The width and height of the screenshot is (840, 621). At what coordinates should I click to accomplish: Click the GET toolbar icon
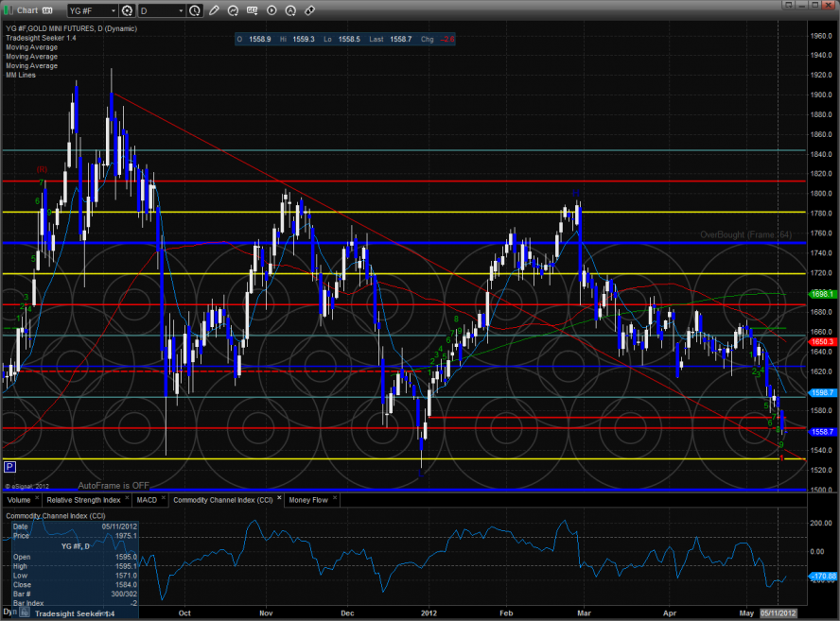coord(252,10)
